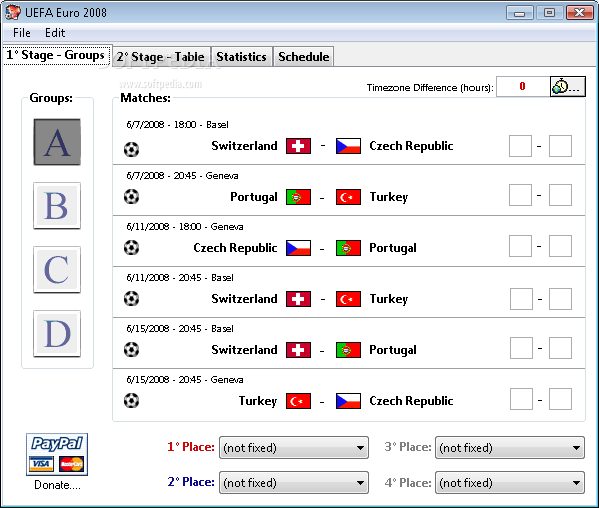The height and width of the screenshot is (508, 599).
Task: Click the UEFA Euro 2008 title bar app icon
Action: pos(13,12)
